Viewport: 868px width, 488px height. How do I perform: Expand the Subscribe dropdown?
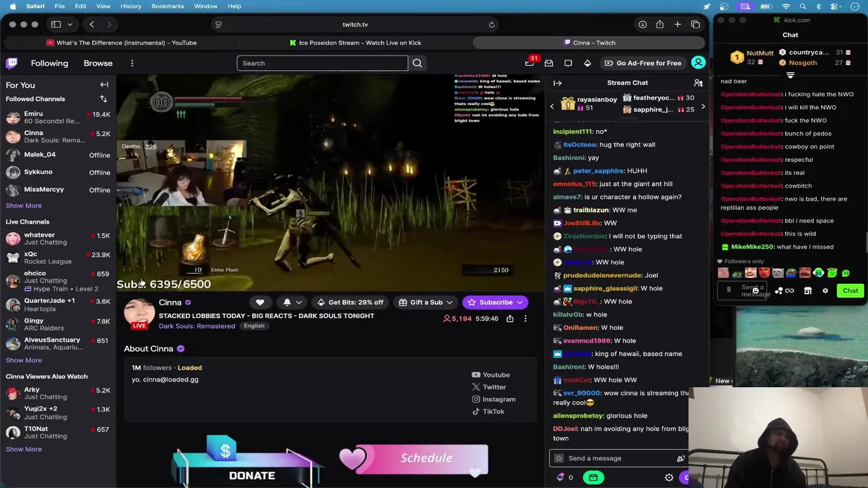click(x=520, y=302)
